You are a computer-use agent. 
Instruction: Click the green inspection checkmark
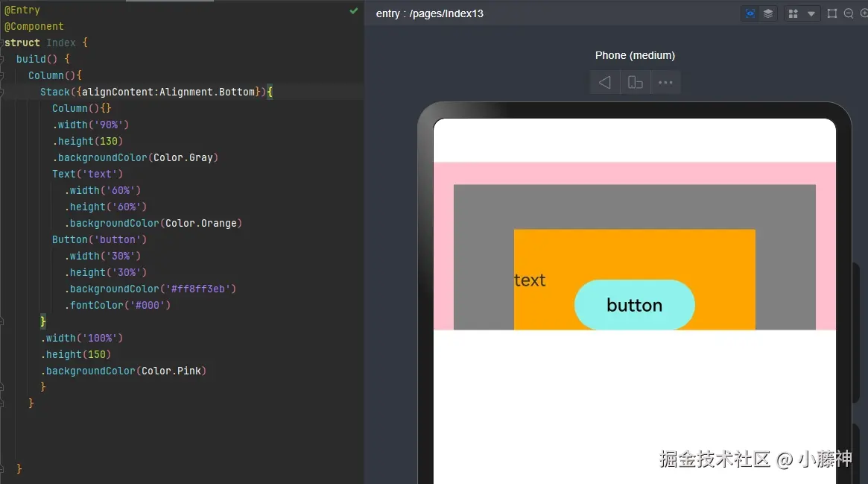(x=354, y=10)
